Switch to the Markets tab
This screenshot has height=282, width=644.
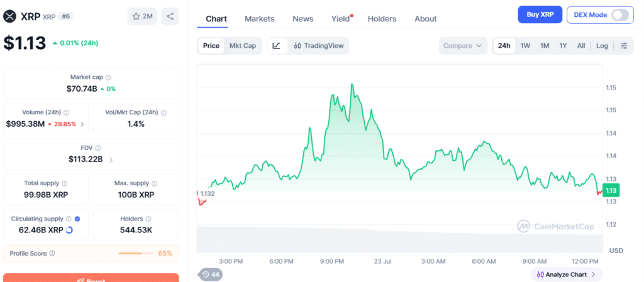260,19
